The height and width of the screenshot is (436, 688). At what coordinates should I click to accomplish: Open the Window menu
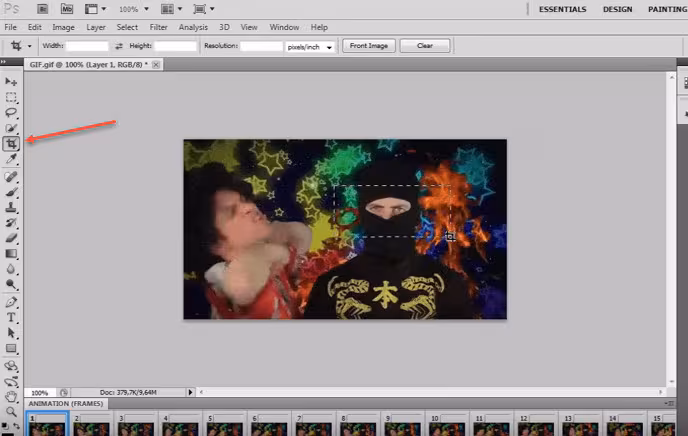tap(284, 27)
